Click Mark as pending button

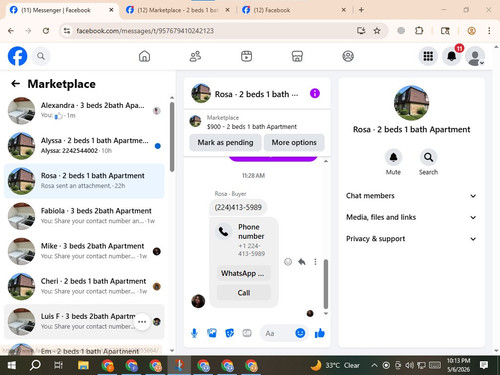click(225, 143)
